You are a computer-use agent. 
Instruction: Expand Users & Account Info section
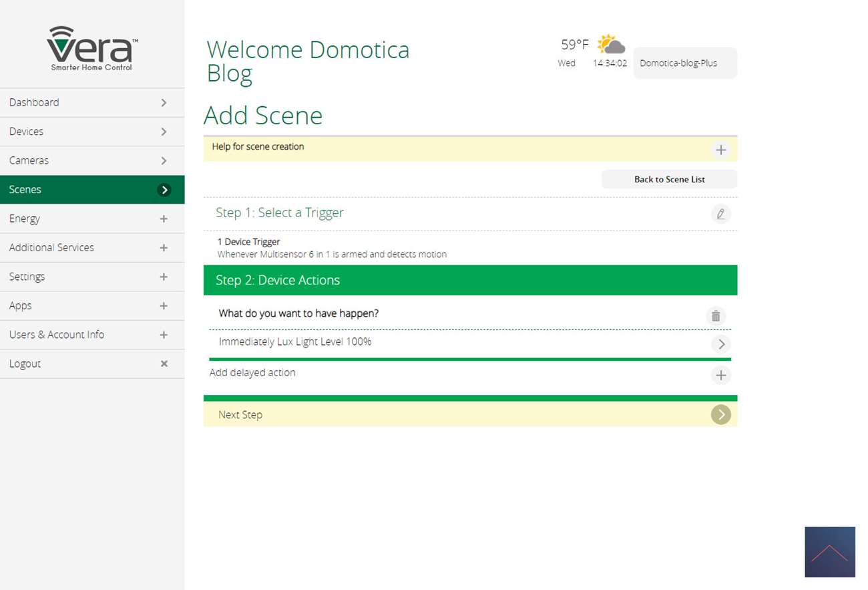click(164, 335)
